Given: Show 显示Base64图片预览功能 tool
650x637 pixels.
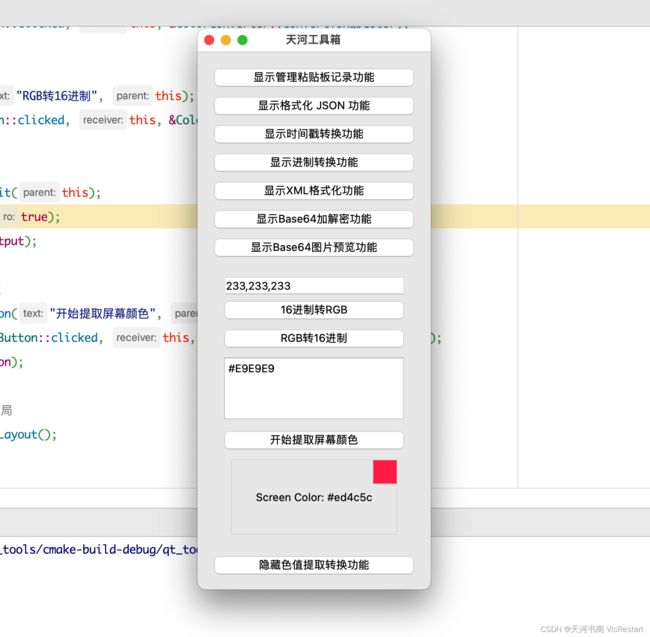Looking at the screenshot, I should (x=314, y=247).
